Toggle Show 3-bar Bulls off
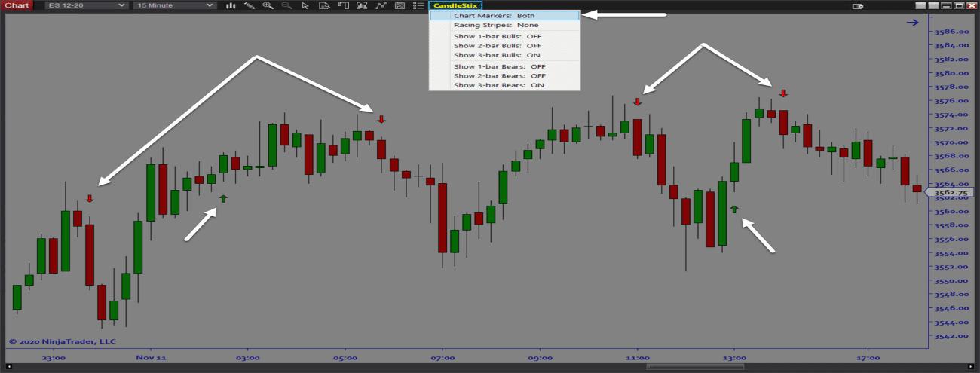 click(x=498, y=55)
